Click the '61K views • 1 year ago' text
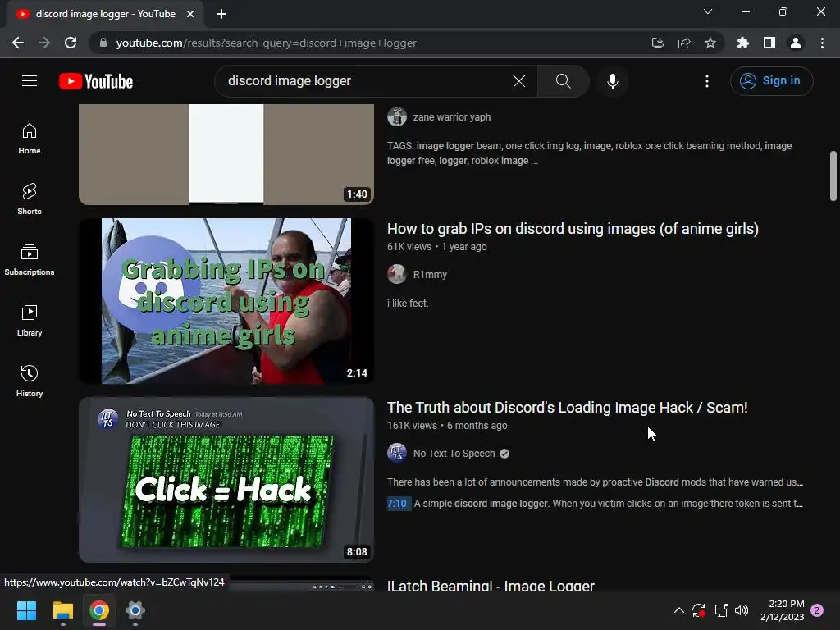840x630 pixels. pos(437,246)
